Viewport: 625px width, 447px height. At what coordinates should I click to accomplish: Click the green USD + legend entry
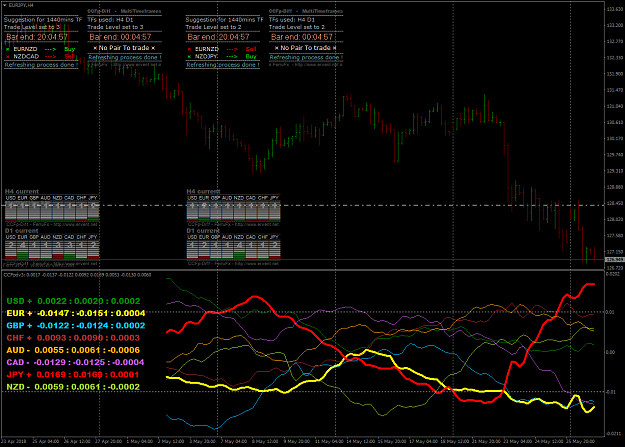coord(73,301)
